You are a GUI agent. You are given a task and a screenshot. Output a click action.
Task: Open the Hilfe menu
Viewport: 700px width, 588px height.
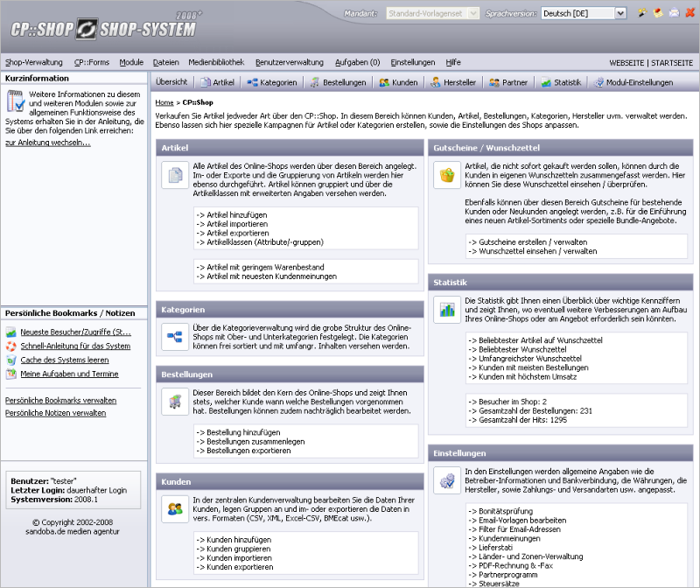(452, 62)
